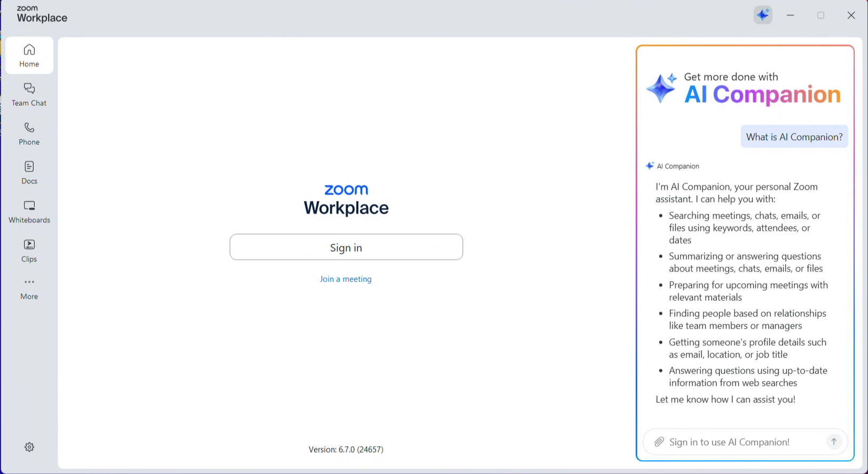Open Team Chat from the sidebar
The width and height of the screenshot is (868, 474).
[x=29, y=95]
